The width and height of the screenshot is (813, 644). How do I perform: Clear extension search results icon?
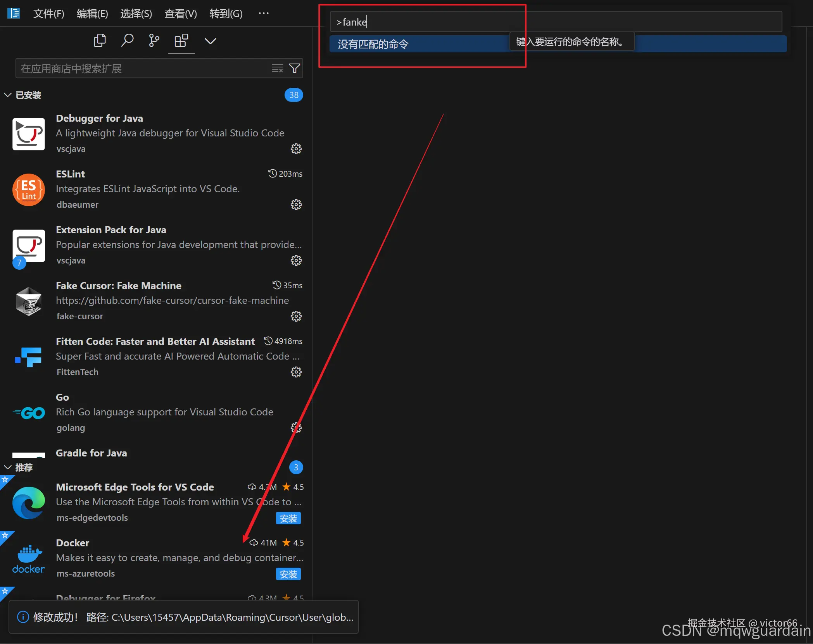(x=277, y=69)
